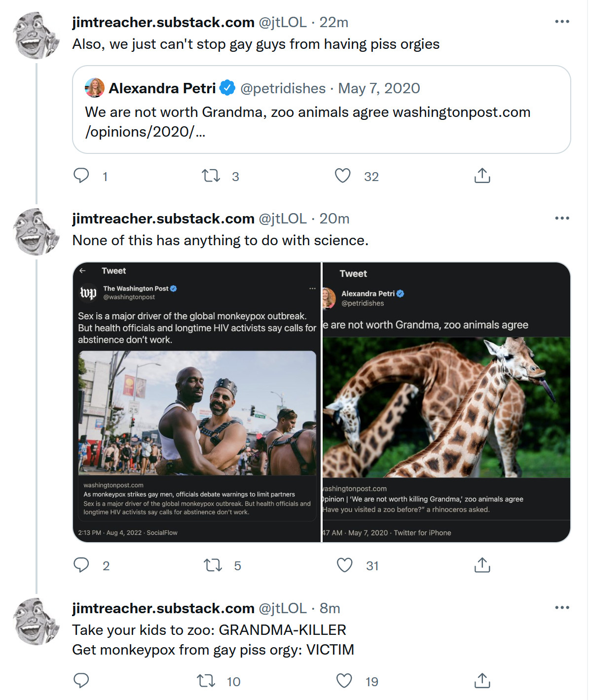Screen dimensions: 589x700
Task: Open more options on the 8m tweet
Action: coord(562,608)
